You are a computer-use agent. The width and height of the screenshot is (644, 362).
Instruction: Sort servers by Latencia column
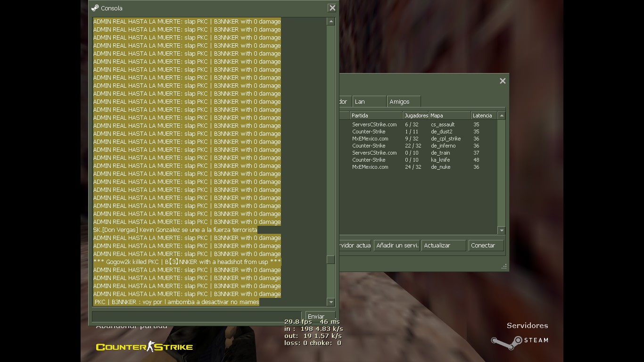click(484, 115)
